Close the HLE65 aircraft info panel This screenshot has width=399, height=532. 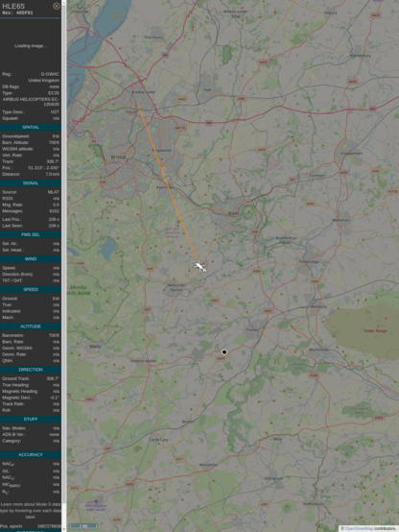coord(57,6)
